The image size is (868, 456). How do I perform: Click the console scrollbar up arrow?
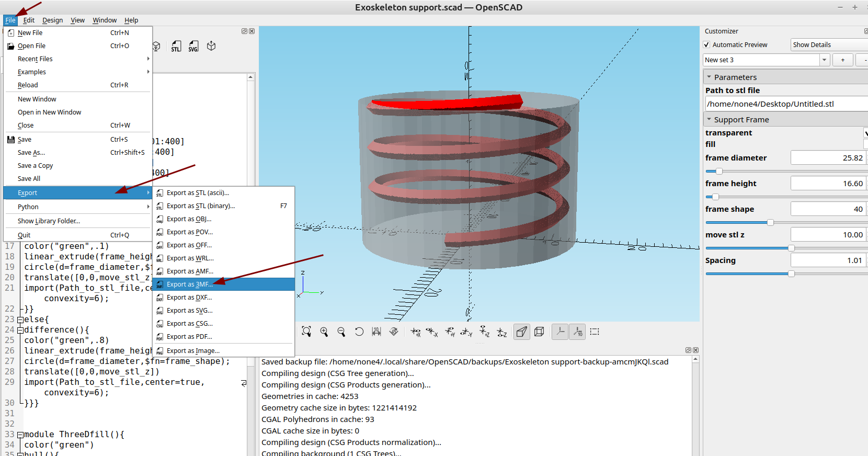[x=695, y=359]
